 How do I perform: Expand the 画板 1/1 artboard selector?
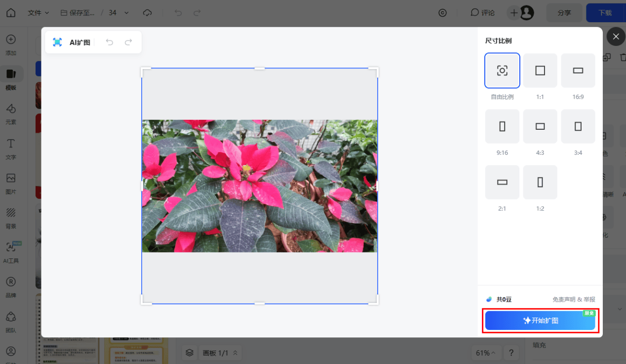point(220,353)
